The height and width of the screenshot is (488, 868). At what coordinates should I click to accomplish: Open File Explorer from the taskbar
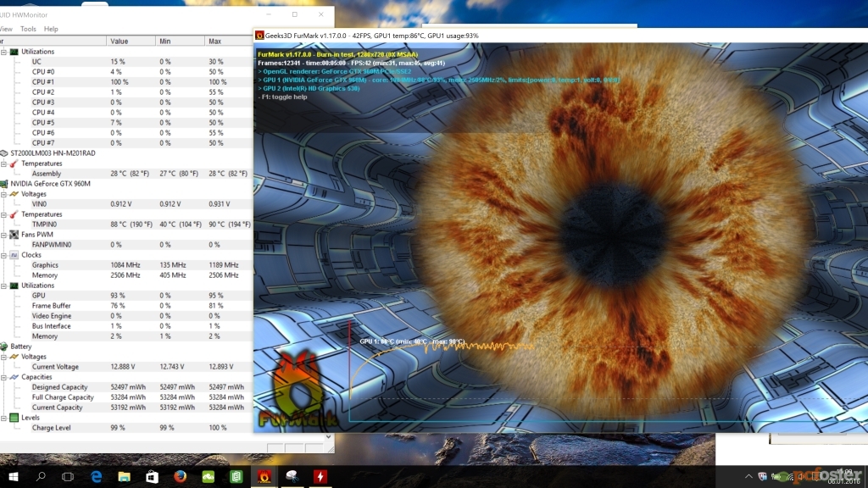tap(125, 476)
